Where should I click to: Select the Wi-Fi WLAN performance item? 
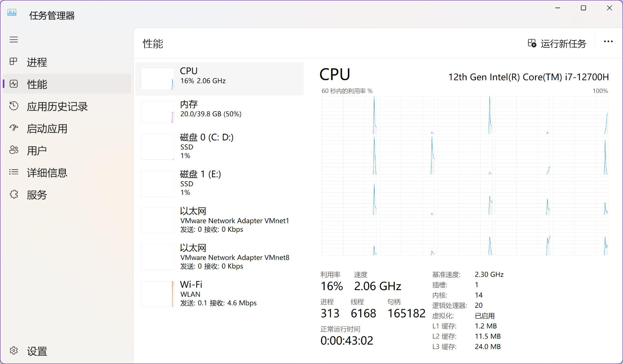[x=220, y=294]
